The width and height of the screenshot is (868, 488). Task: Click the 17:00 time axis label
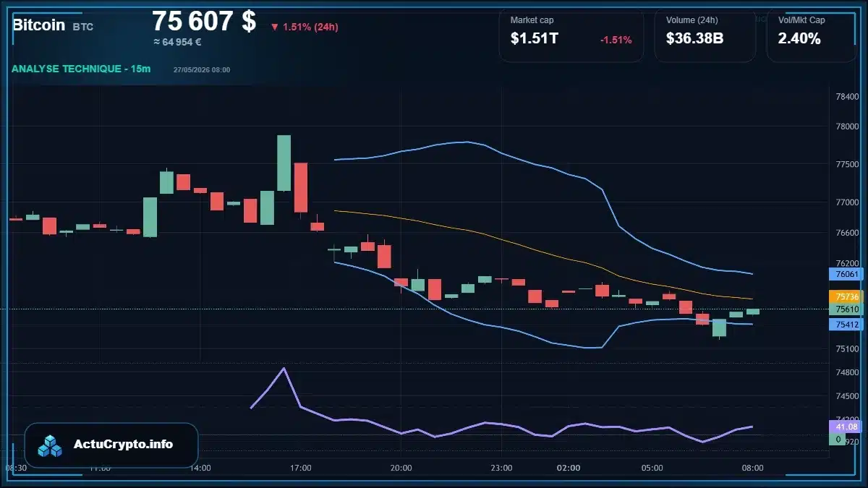coord(301,468)
